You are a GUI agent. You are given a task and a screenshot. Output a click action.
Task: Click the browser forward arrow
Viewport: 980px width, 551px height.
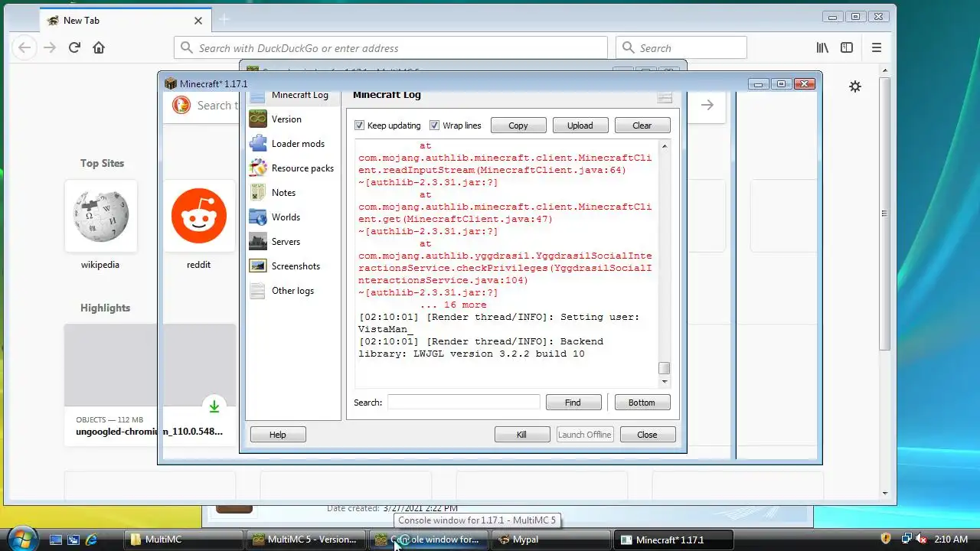pos(50,47)
